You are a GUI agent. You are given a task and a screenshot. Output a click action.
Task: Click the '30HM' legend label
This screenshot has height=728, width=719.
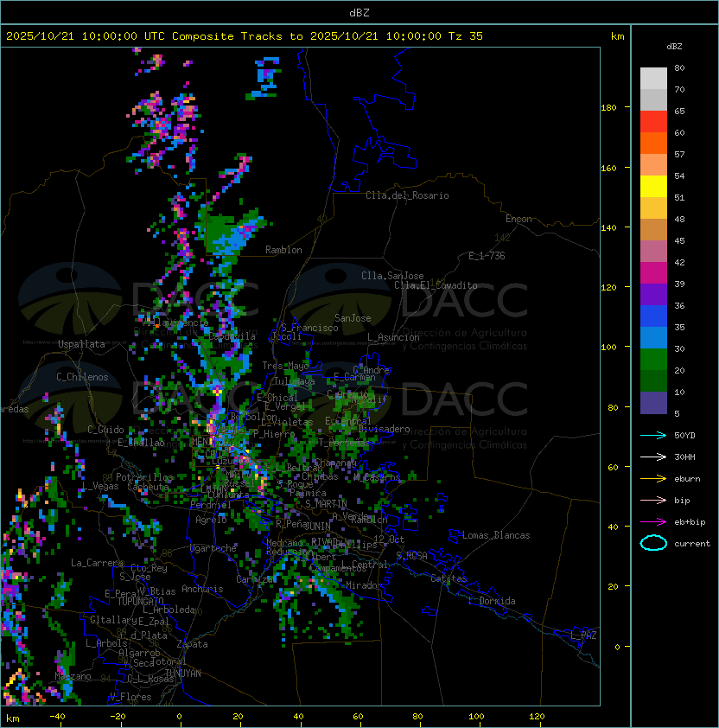pos(684,457)
